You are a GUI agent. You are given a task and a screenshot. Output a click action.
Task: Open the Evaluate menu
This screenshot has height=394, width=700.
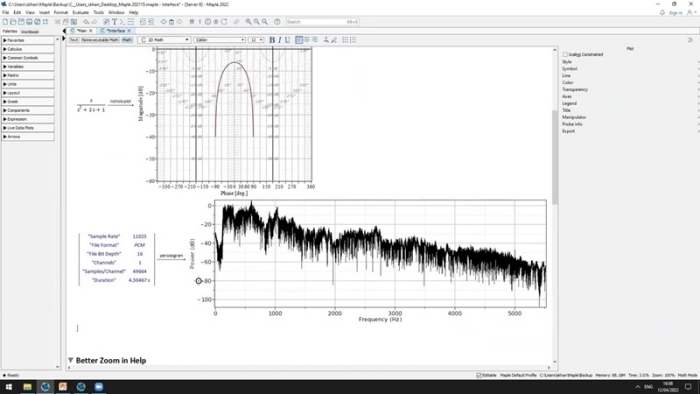[x=80, y=12]
